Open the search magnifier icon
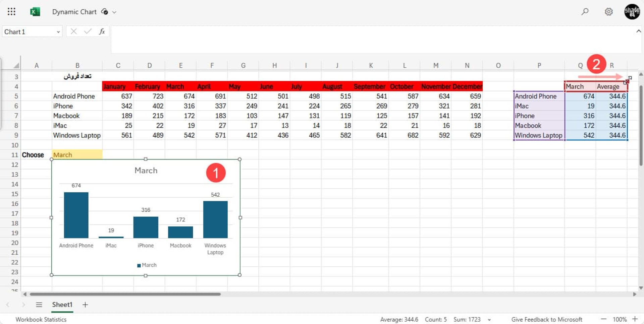 coord(585,12)
